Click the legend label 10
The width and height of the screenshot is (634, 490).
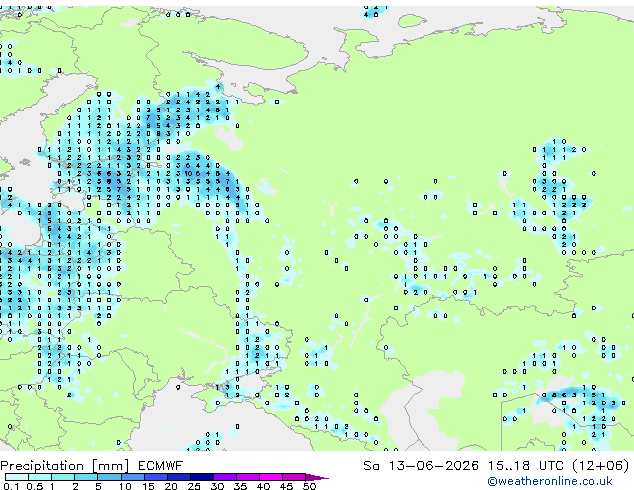coord(125,486)
